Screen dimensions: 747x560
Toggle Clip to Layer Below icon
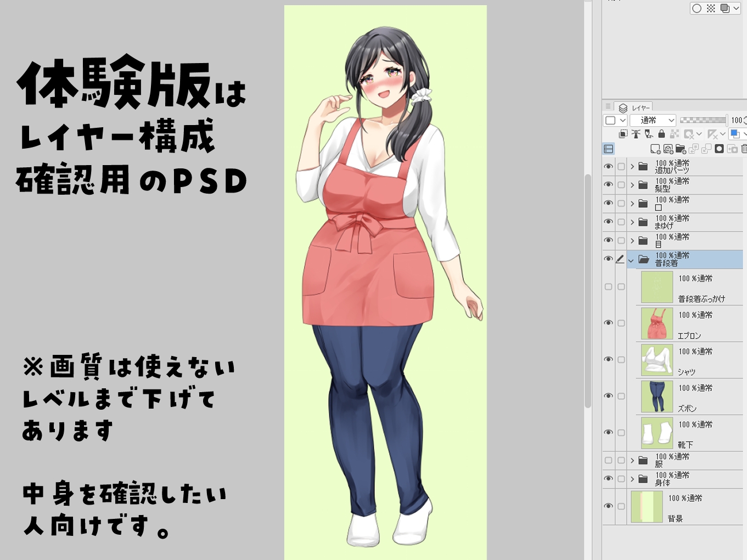[624, 134]
